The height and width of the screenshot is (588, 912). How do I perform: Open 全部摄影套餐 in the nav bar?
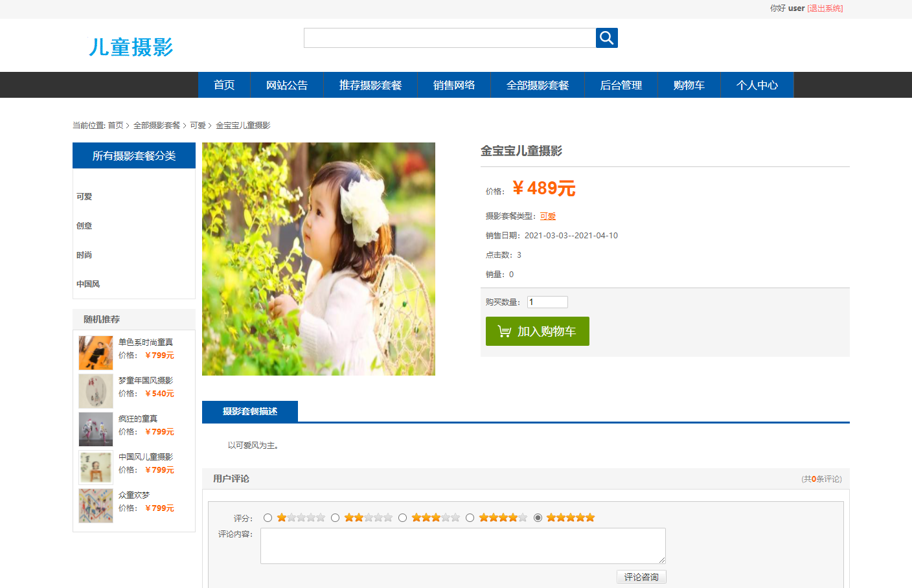538,85
